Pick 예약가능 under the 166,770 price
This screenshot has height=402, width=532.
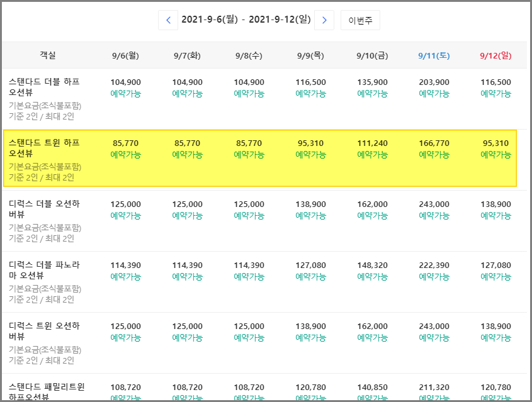(x=434, y=155)
